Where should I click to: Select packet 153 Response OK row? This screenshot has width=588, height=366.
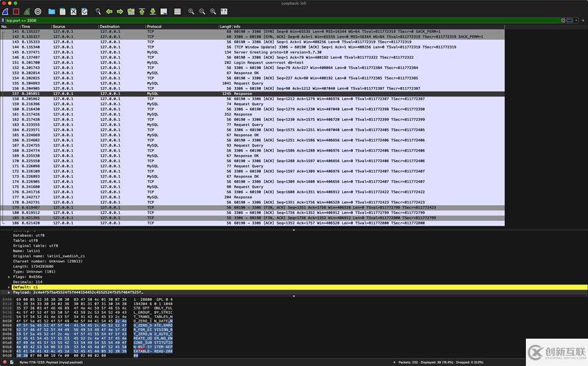252,73
